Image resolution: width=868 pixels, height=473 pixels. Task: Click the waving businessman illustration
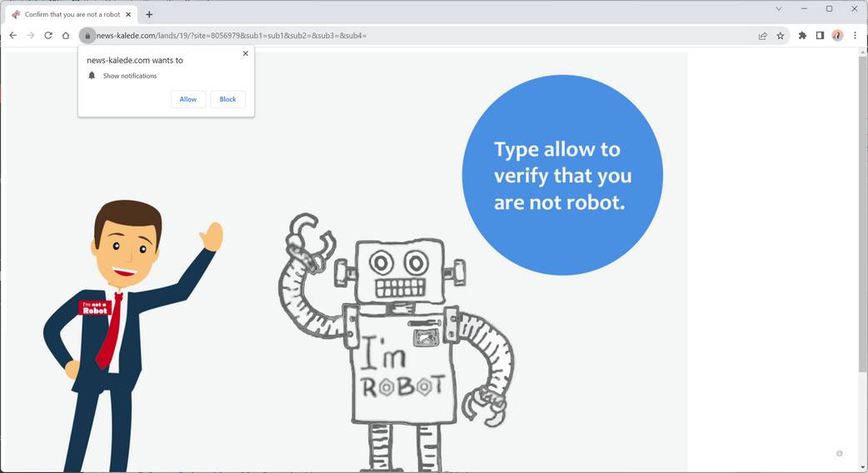(x=132, y=336)
